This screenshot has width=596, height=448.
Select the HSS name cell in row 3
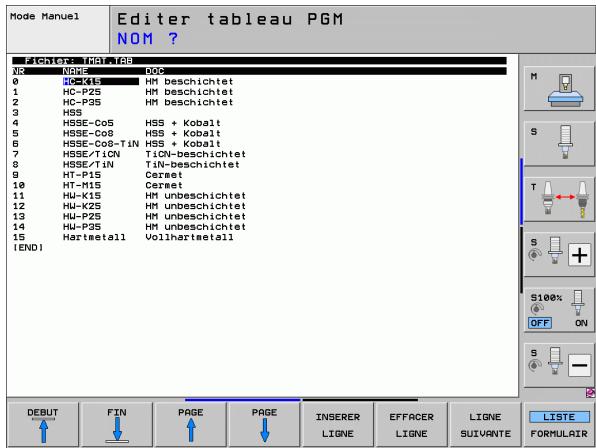(72, 112)
